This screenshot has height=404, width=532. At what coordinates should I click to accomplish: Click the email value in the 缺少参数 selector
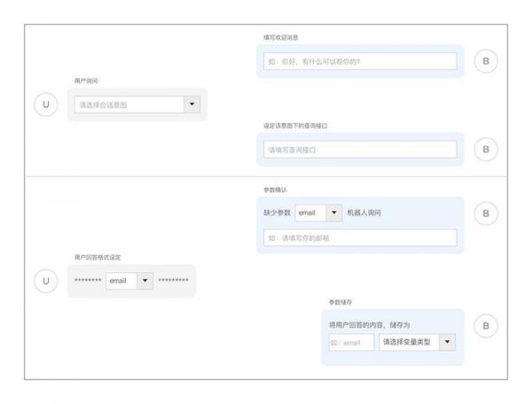tap(309, 213)
